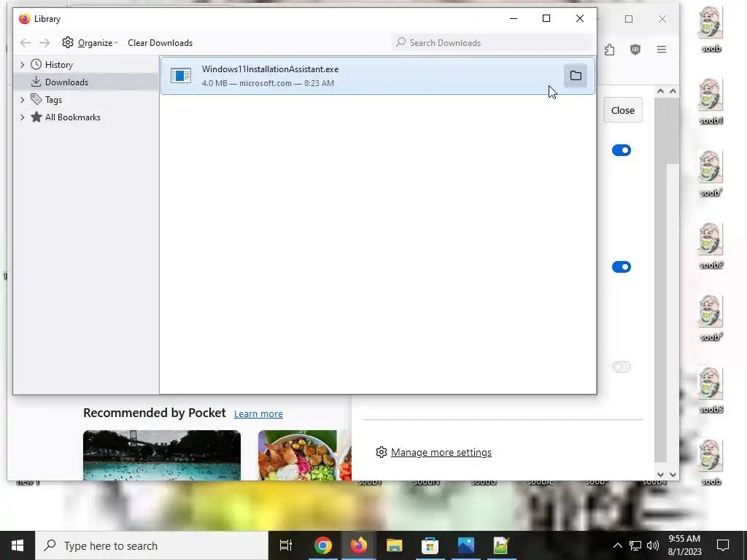The image size is (747, 560).
Task: Expand the History tree node
Action: 23,65
